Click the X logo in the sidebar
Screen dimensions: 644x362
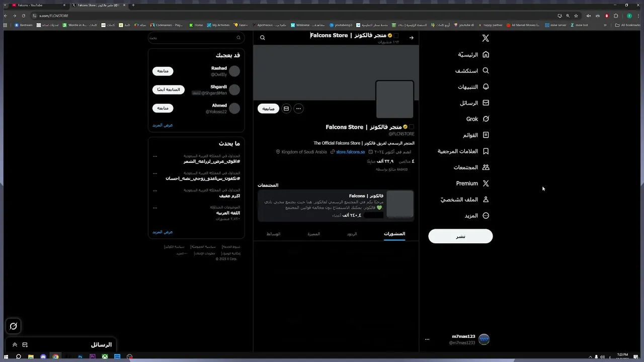(x=486, y=38)
